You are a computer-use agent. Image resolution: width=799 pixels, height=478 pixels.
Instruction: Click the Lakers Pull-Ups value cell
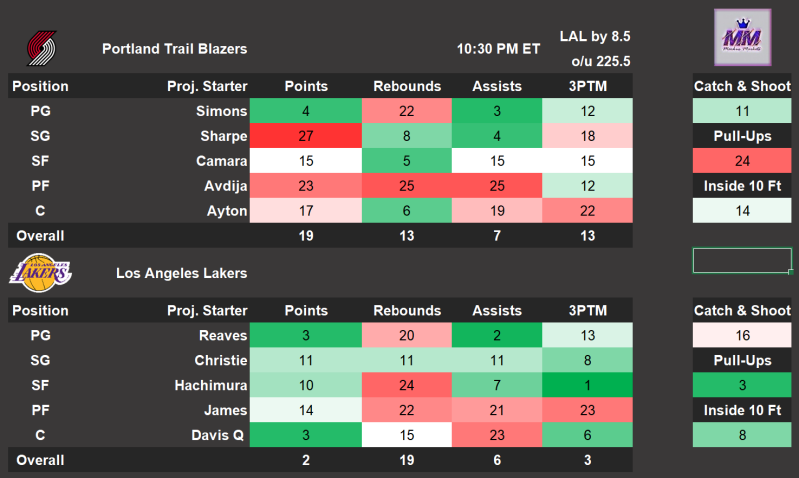(x=741, y=385)
